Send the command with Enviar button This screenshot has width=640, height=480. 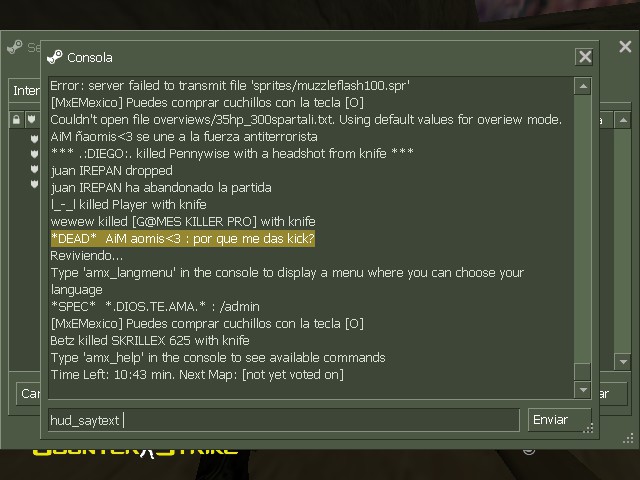pos(560,420)
